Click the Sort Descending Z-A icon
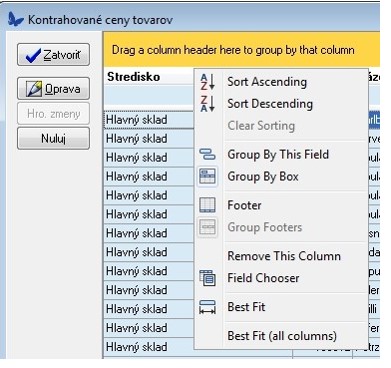 [x=207, y=104]
